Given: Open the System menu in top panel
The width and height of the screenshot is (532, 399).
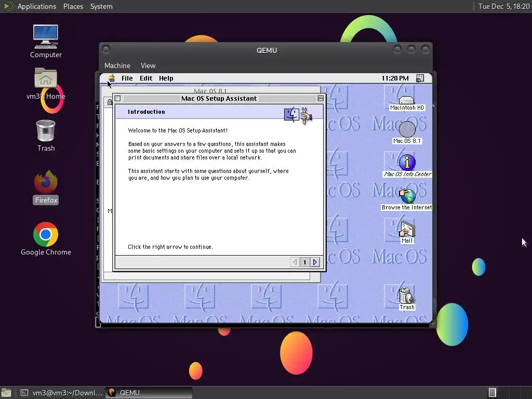Looking at the screenshot, I should coord(101,6).
